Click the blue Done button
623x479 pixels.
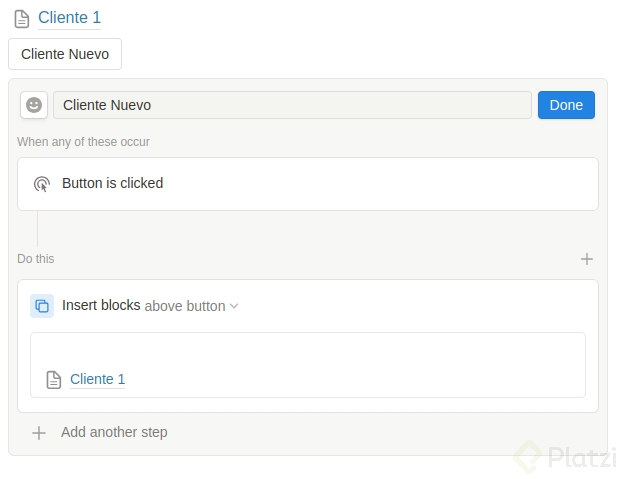tap(566, 105)
